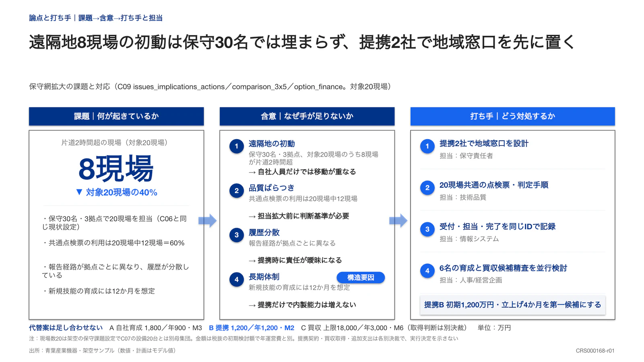Select the 遠隔地の初動 heading
This screenshot has width=644, height=362.
(272, 144)
